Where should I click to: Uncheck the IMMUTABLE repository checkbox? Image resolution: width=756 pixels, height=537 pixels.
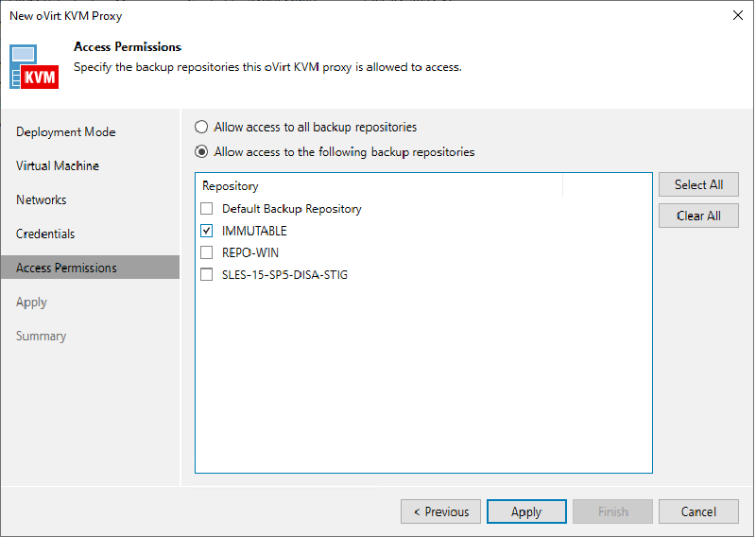click(206, 231)
